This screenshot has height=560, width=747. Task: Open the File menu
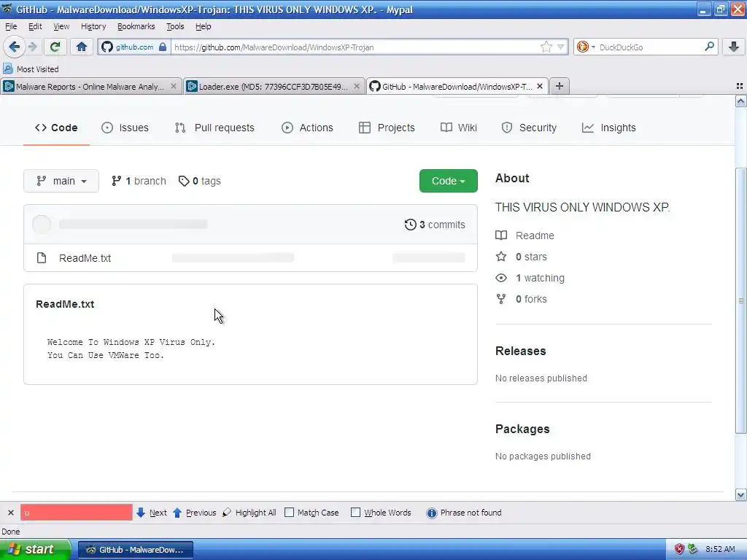click(10, 26)
